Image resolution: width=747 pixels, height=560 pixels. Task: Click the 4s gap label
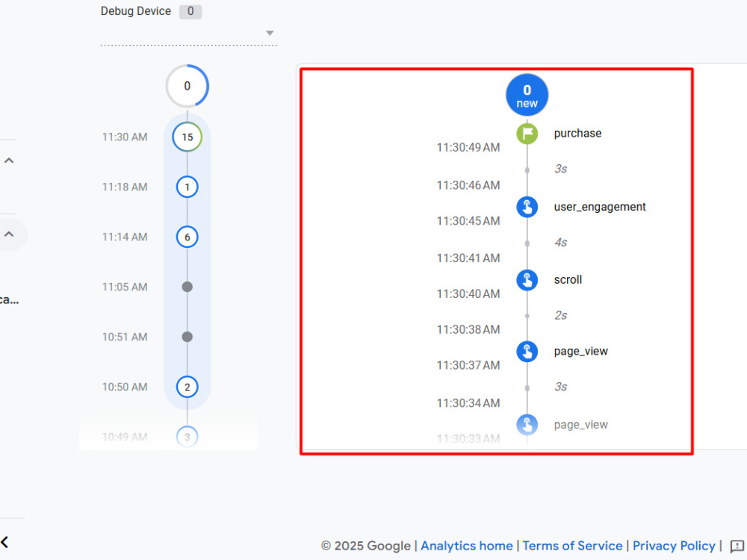click(x=561, y=243)
